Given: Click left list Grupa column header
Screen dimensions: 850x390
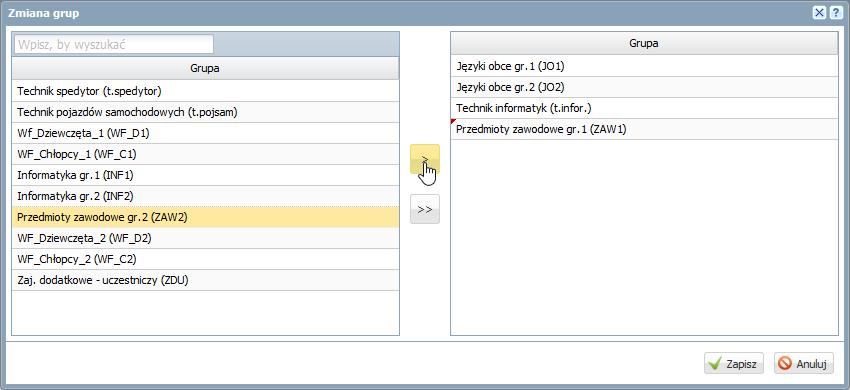Looking at the screenshot, I should coord(205,68).
